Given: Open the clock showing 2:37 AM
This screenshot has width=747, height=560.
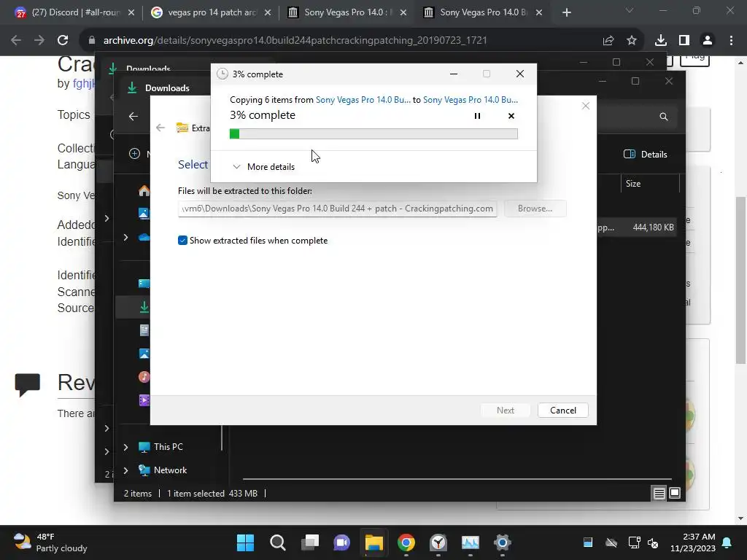Looking at the screenshot, I should [x=693, y=542].
